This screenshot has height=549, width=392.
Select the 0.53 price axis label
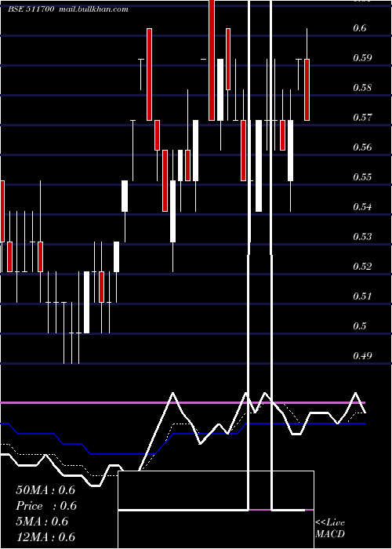coord(362,236)
